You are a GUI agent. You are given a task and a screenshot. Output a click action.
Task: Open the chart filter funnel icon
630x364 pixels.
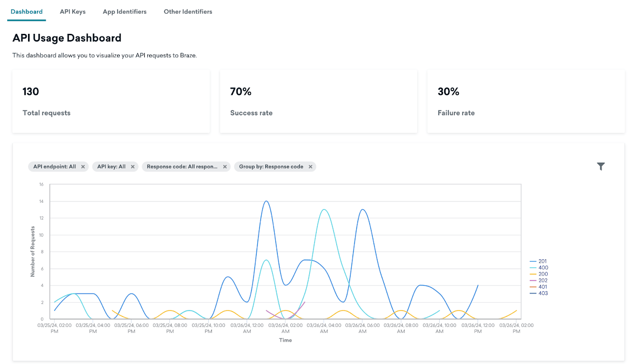[x=601, y=167]
